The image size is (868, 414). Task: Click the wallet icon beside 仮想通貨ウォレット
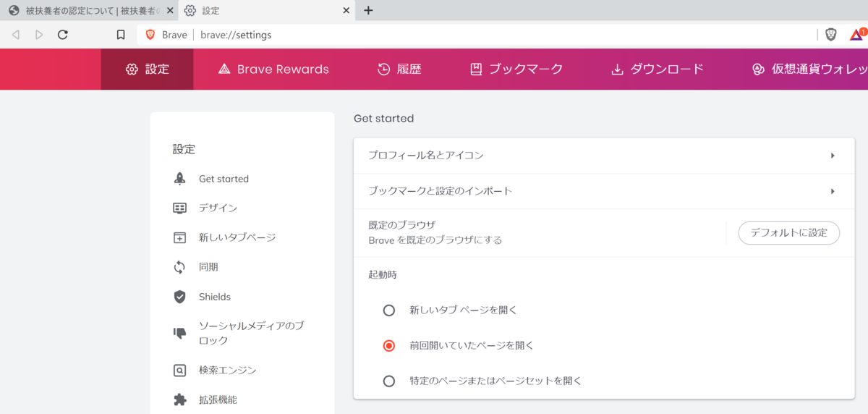[x=758, y=69]
